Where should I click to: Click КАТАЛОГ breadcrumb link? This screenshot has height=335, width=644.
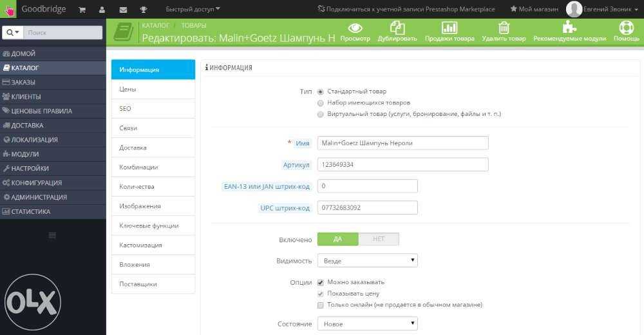point(155,26)
